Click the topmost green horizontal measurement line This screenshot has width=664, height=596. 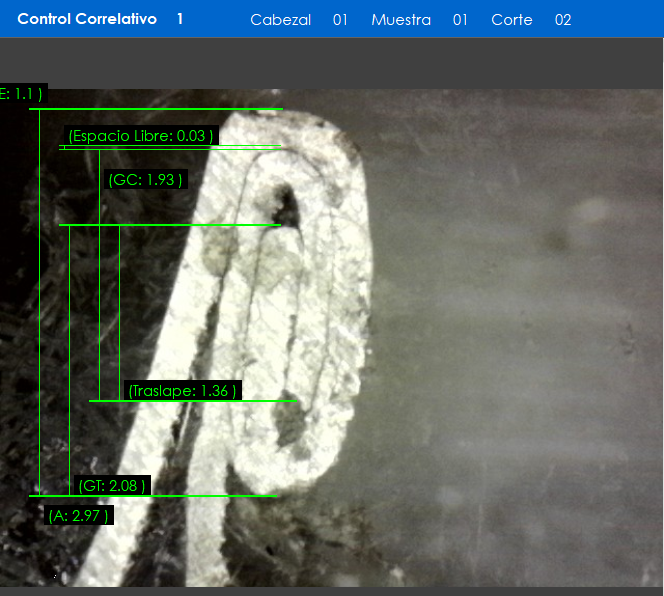click(x=160, y=109)
